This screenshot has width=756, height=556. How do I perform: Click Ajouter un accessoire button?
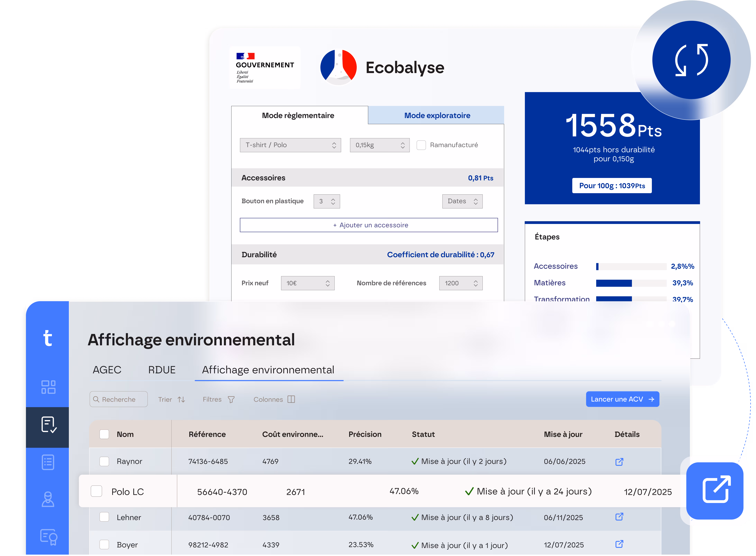pyautogui.click(x=369, y=225)
